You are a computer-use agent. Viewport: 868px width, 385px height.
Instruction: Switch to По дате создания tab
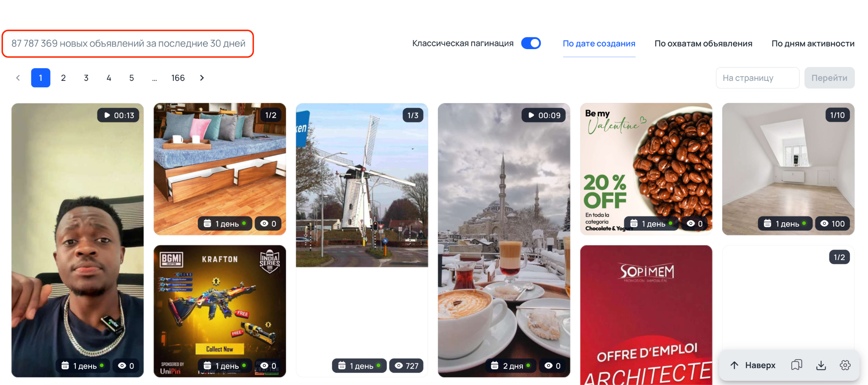[598, 44]
